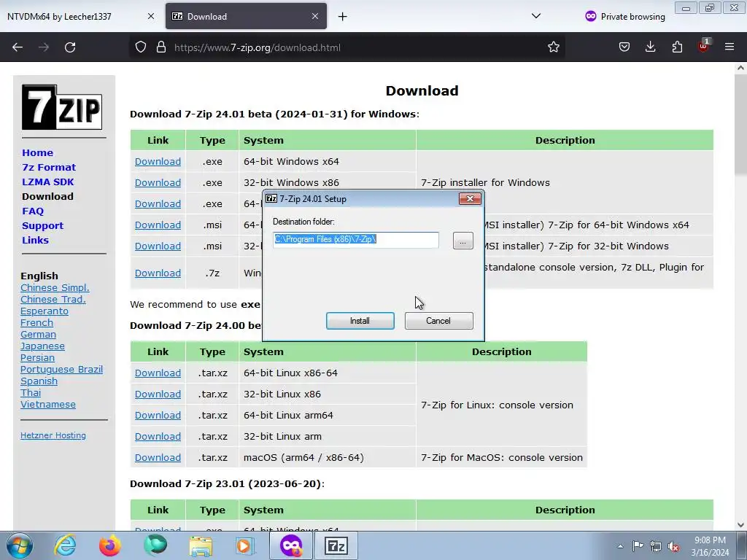Switch language to Esperanto
Viewport: 747px width, 560px height.
pos(44,311)
